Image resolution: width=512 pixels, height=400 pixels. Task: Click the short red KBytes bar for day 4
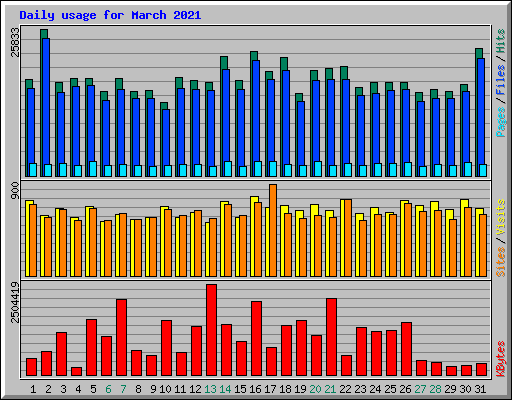coord(76,371)
